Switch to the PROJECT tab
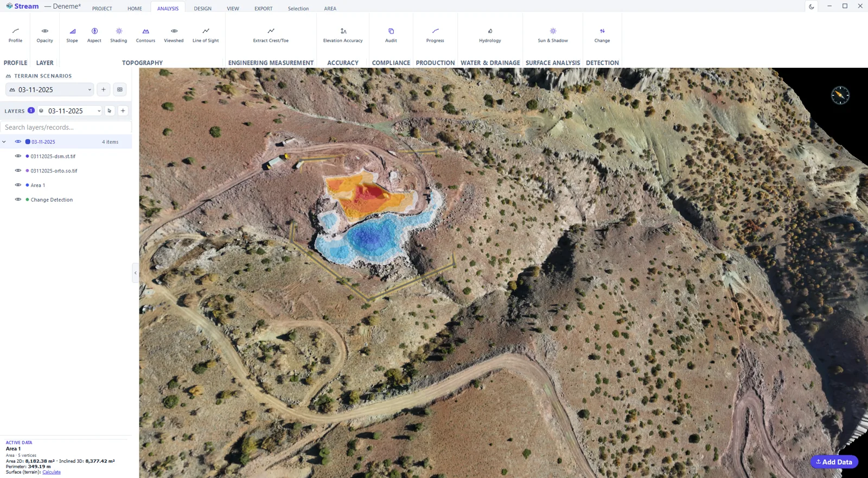Image resolution: width=868 pixels, height=478 pixels. pyautogui.click(x=102, y=9)
